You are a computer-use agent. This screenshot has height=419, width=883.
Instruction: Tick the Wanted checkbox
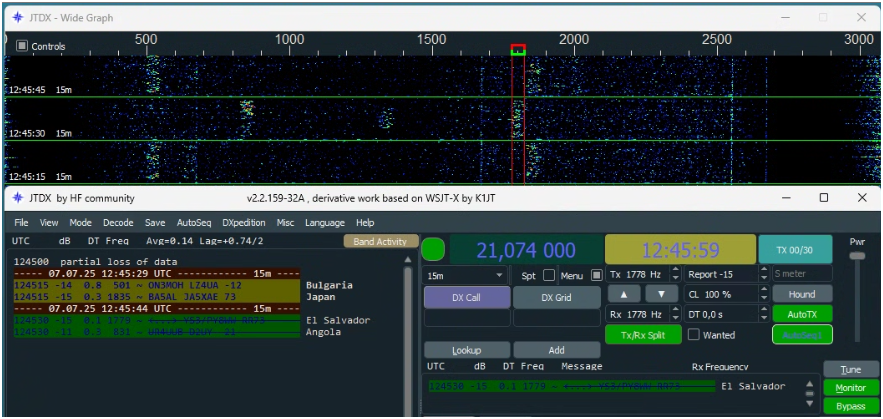click(x=694, y=335)
